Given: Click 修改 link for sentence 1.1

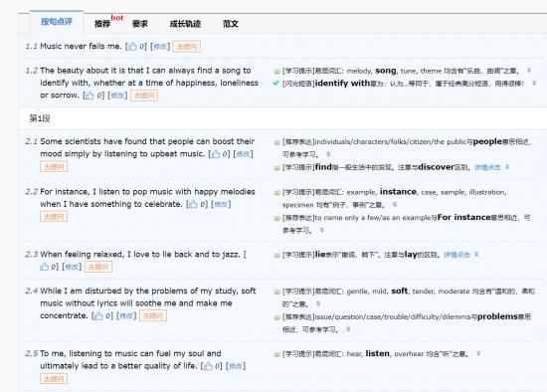Looking at the screenshot, I should point(160,47).
